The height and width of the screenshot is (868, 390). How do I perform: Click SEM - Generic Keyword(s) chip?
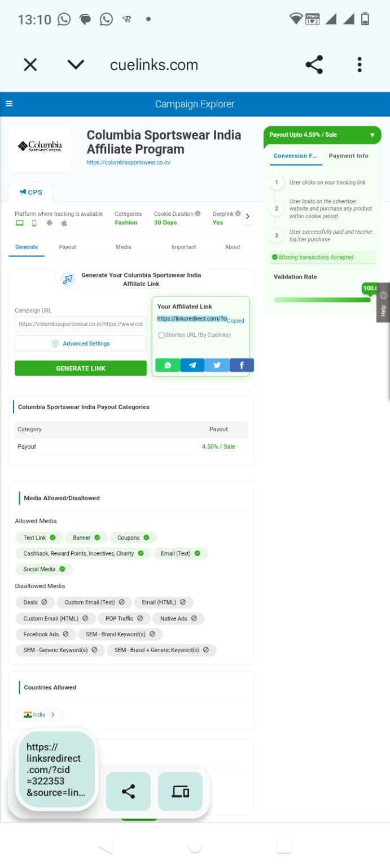click(x=60, y=650)
